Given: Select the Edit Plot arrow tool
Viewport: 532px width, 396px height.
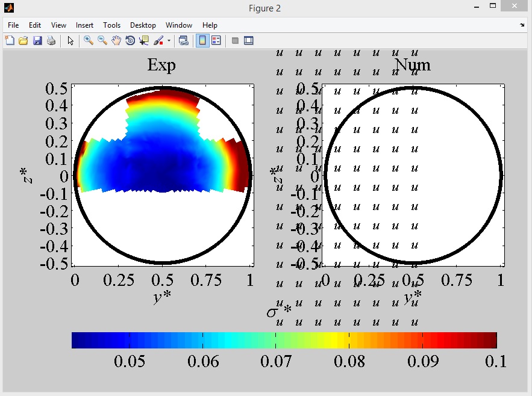Looking at the screenshot, I should (70, 41).
